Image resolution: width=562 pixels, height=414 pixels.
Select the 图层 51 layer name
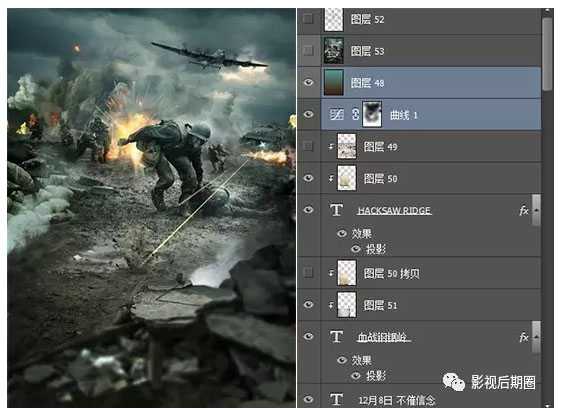tap(381, 305)
